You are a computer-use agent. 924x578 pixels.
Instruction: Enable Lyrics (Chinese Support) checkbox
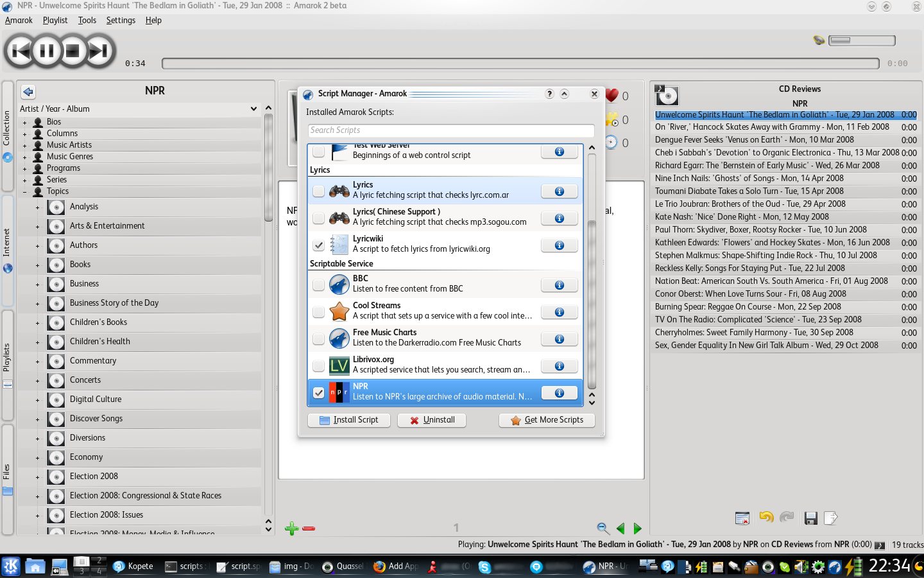click(x=318, y=218)
